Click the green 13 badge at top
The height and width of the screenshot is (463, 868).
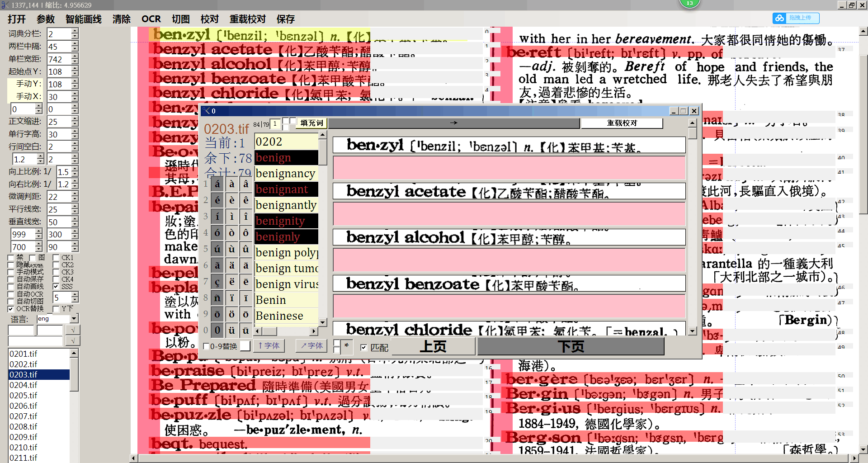tap(689, 3)
